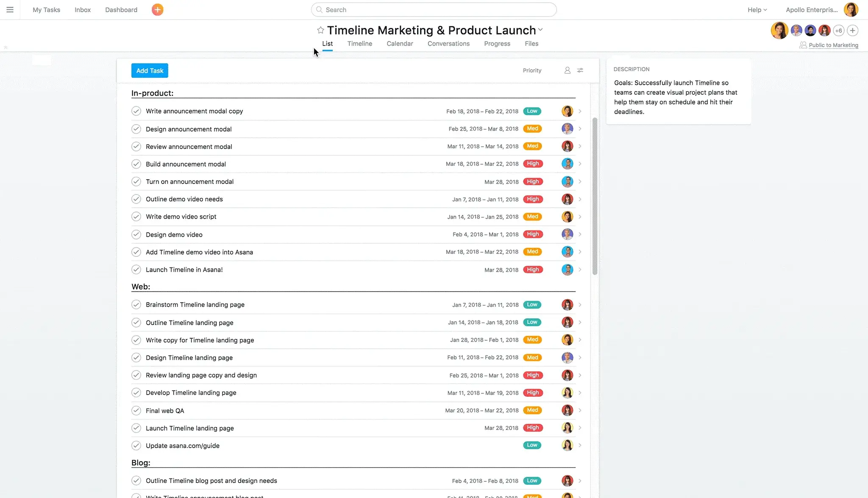This screenshot has width=868, height=498.
Task: Expand details chevron for Review landing page copy and design
Action: 580,375
